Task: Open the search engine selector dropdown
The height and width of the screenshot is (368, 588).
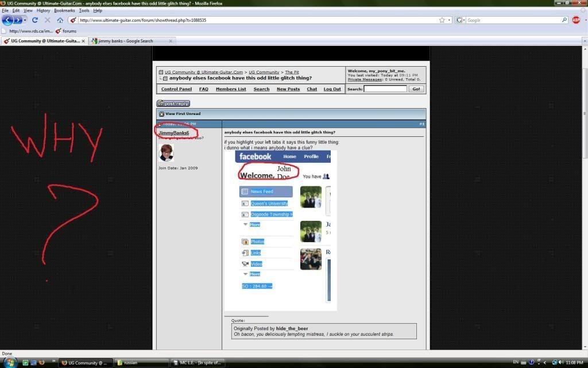Action: pos(460,20)
